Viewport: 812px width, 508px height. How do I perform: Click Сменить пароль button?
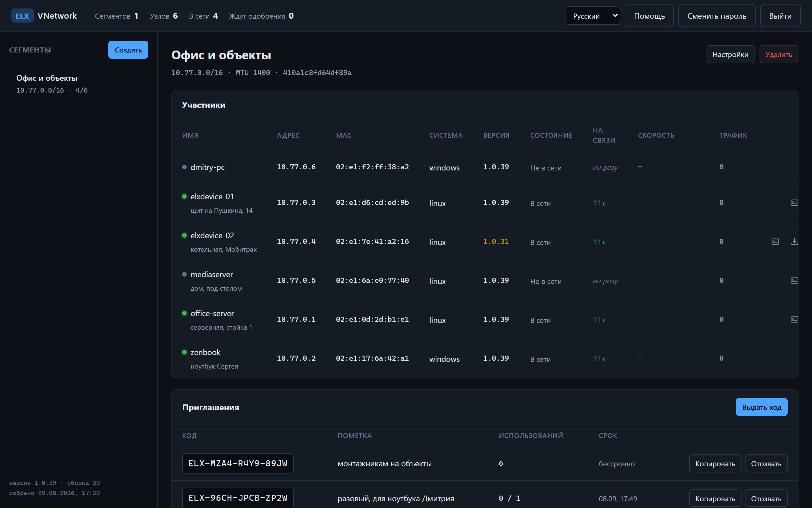point(717,16)
